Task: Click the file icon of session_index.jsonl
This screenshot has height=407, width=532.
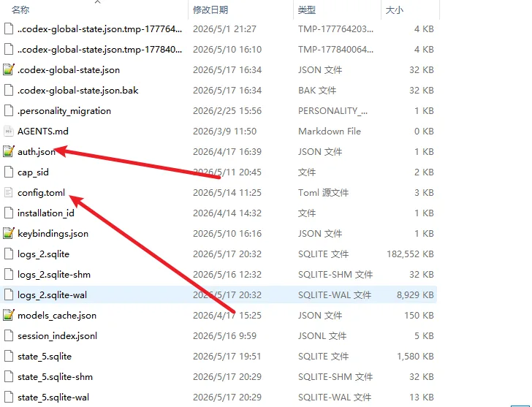Action: click(9, 335)
